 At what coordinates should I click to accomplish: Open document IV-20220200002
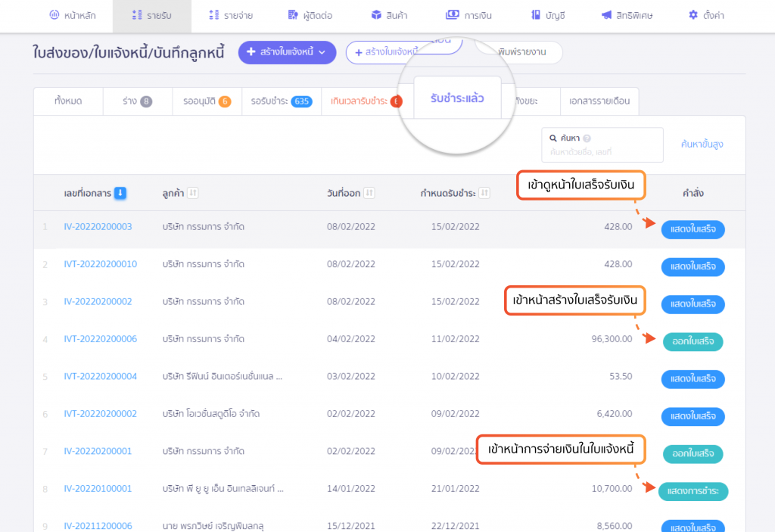[x=98, y=302]
